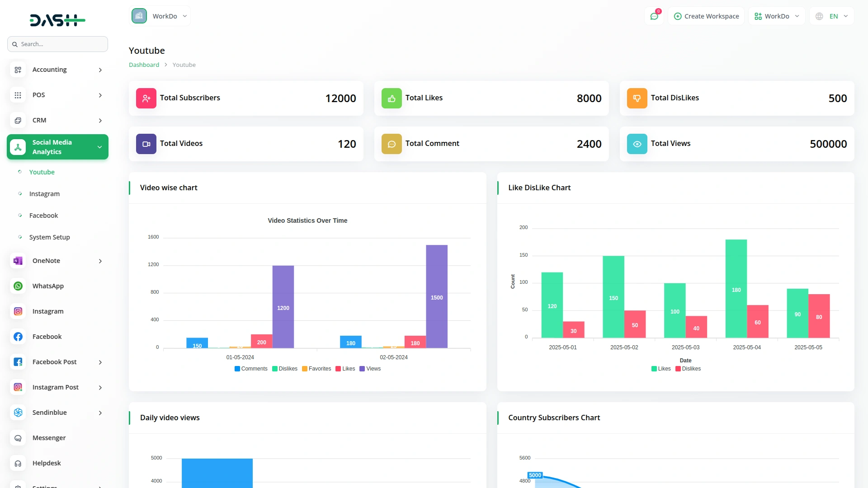Open the OneNote icon in the sidebar
This screenshot has height=488, width=868.
(18, 261)
